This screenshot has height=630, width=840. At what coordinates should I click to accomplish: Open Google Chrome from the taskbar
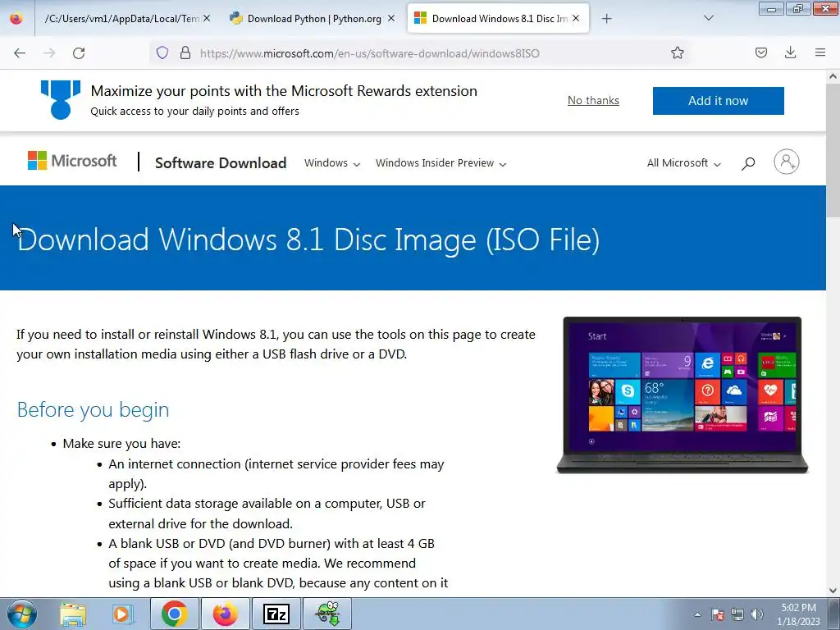(x=174, y=614)
